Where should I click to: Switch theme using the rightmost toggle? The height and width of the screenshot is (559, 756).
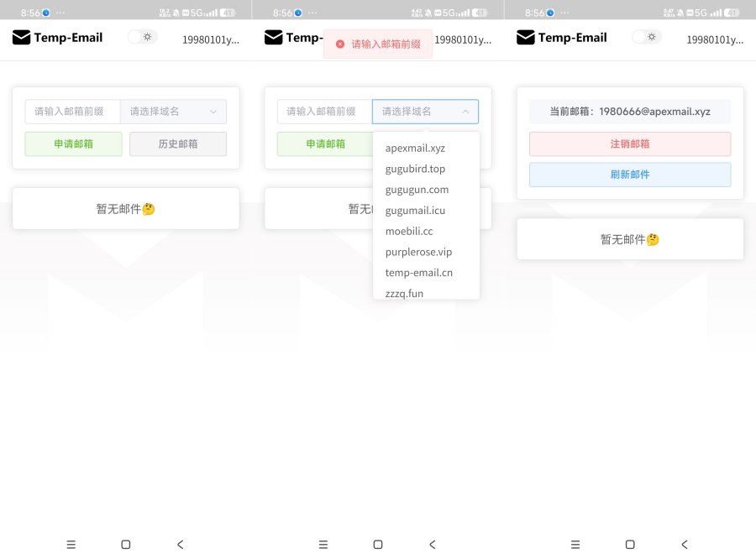pos(646,37)
